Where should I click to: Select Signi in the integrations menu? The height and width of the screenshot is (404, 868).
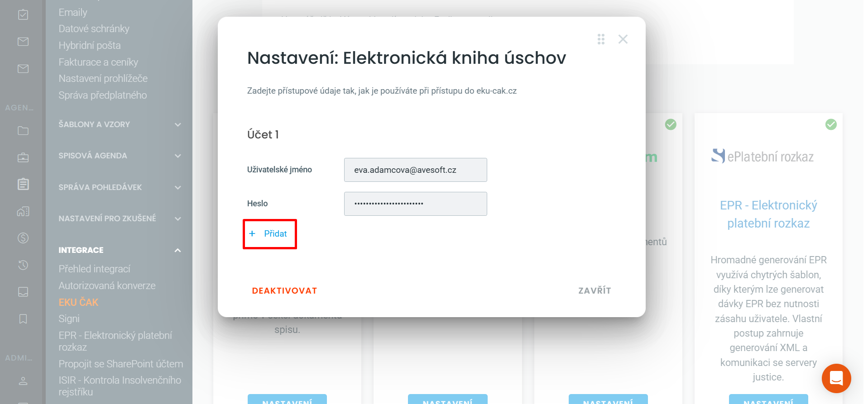[69, 319]
